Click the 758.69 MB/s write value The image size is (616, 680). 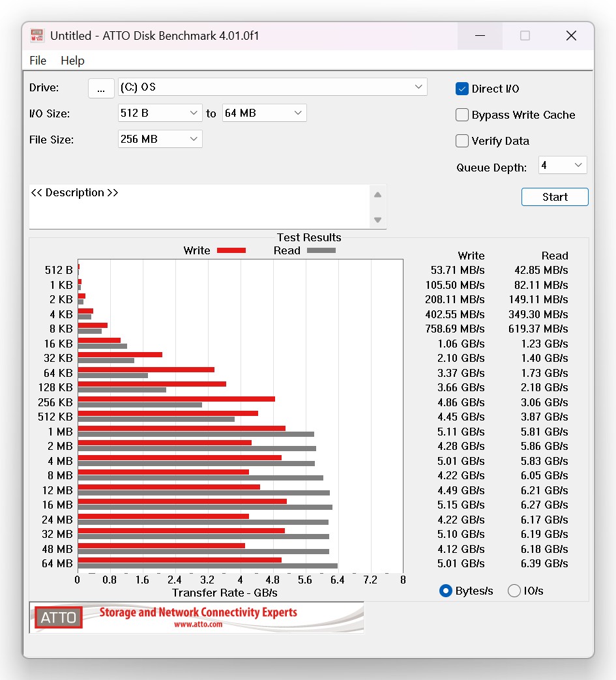[x=455, y=329]
